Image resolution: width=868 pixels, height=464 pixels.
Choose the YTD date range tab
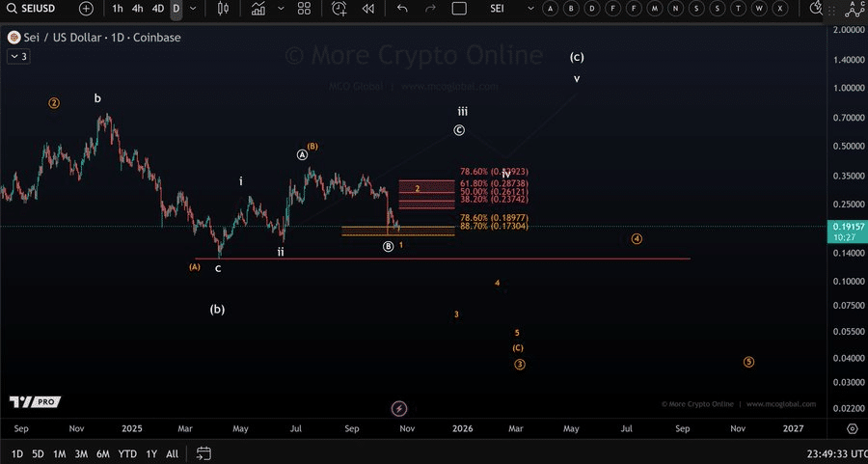[126, 453]
